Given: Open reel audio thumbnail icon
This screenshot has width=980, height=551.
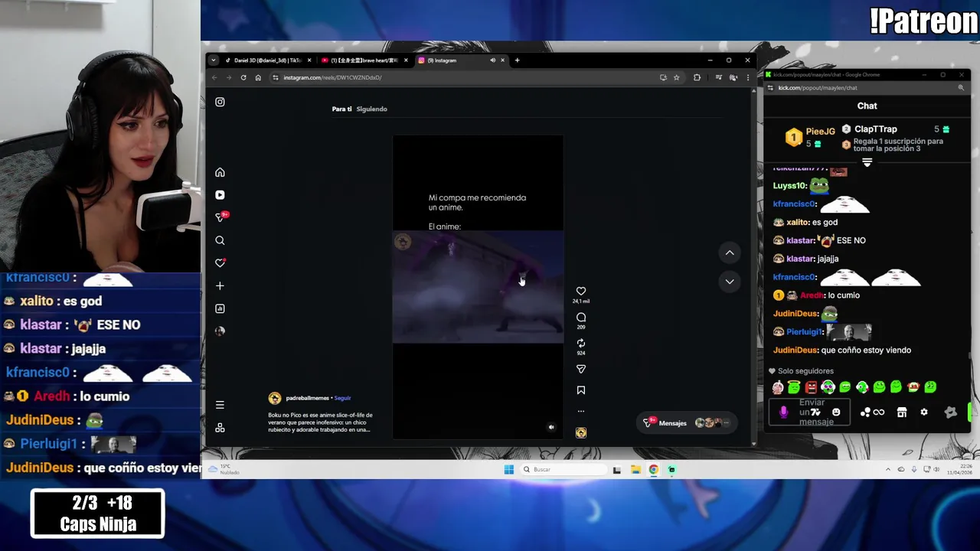Looking at the screenshot, I should coord(581,433).
